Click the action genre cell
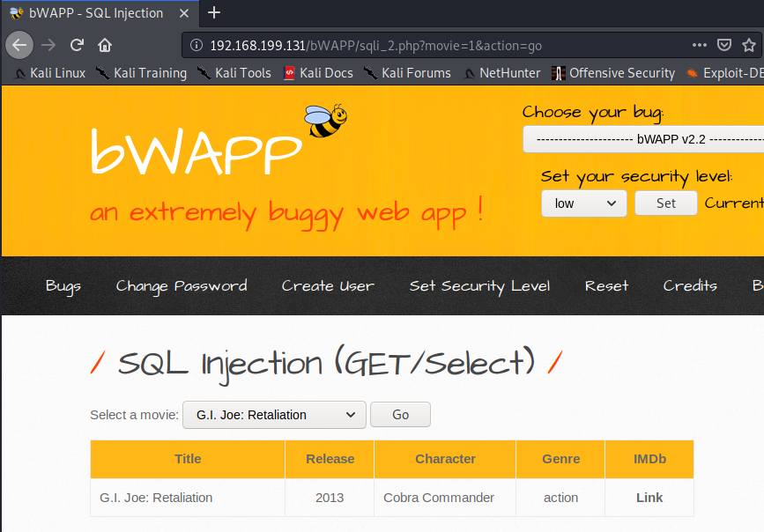 coord(560,498)
